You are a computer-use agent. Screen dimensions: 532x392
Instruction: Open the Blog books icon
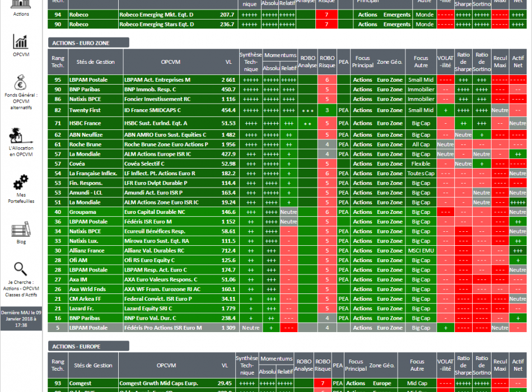tap(21, 229)
